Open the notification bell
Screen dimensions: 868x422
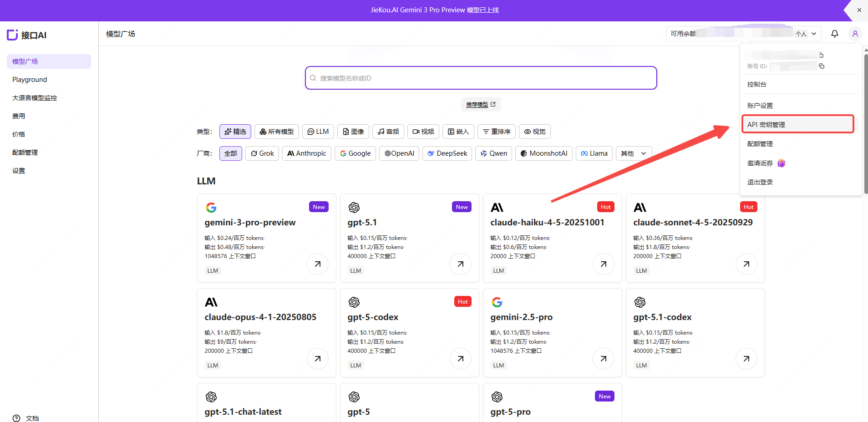835,34
